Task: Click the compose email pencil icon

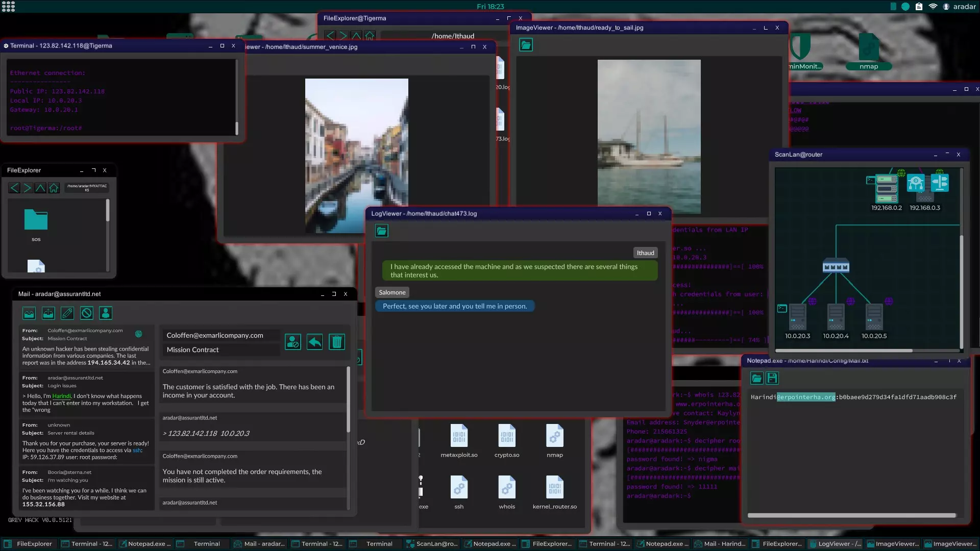Action: pyautogui.click(x=67, y=313)
